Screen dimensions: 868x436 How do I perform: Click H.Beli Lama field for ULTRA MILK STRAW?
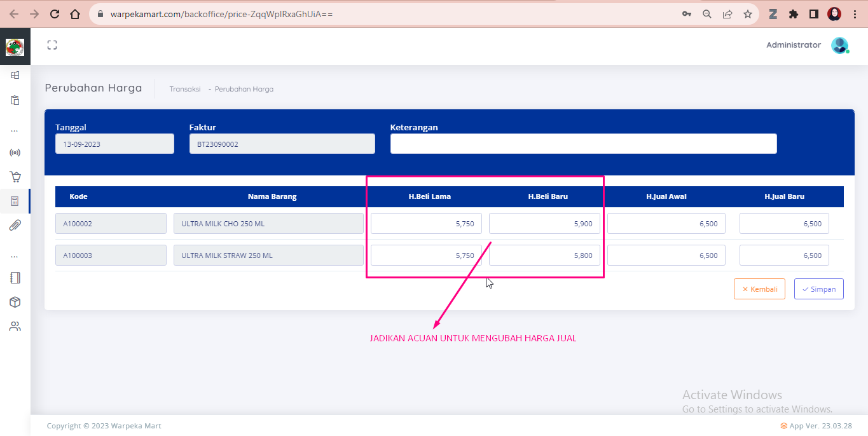tap(426, 255)
